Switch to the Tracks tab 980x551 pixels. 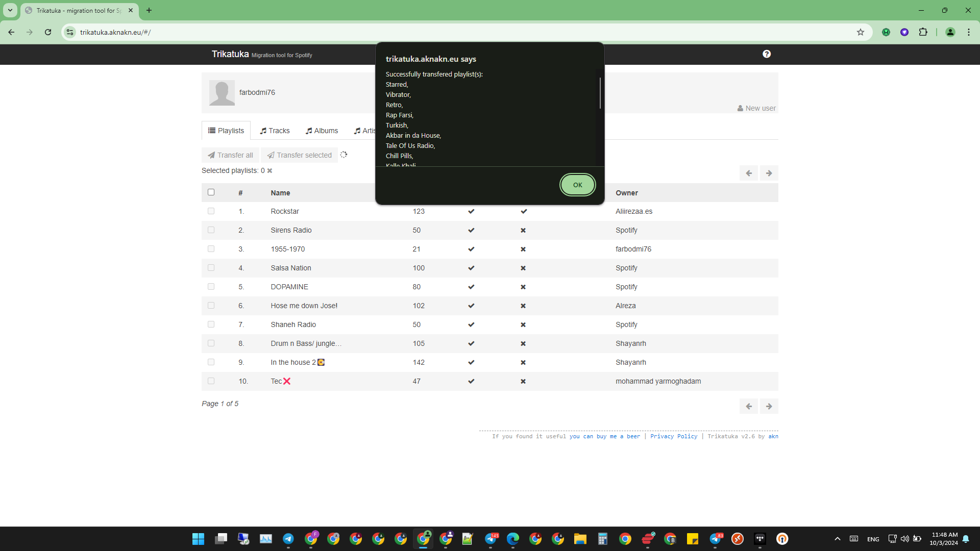coord(275,131)
